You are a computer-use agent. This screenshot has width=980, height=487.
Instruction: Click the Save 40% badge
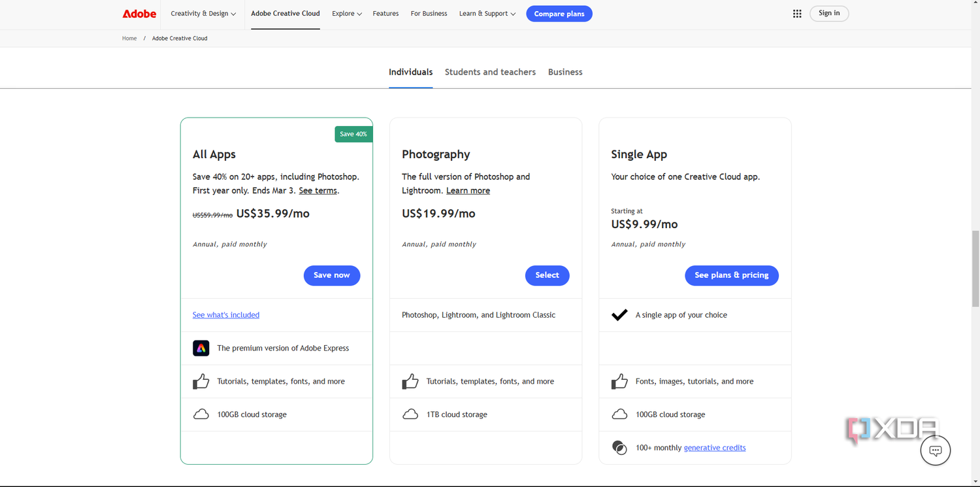353,134
